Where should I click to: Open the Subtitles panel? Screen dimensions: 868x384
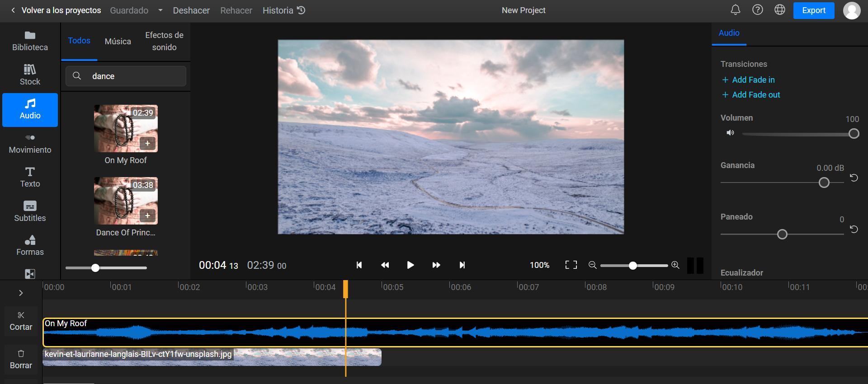point(30,211)
